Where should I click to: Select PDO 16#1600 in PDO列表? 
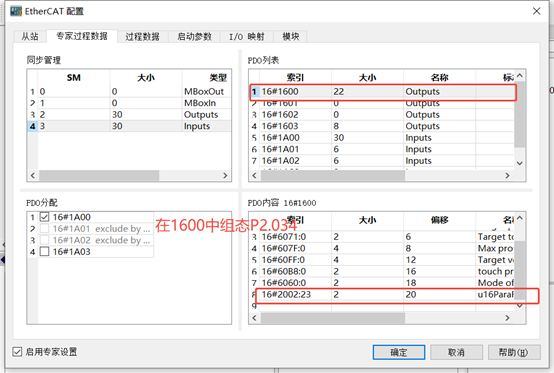pyautogui.click(x=382, y=91)
